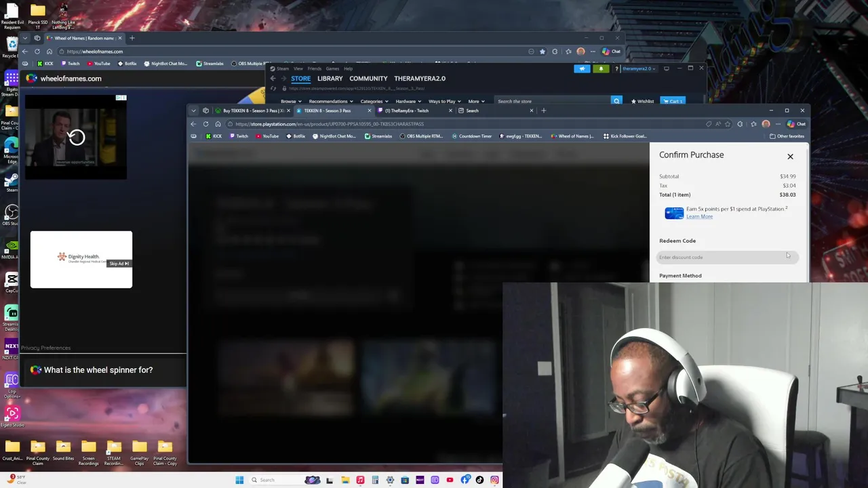Image resolution: width=868 pixels, height=488 pixels.
Task: Skip the Dignity Health ad
Action: point(119,264)
